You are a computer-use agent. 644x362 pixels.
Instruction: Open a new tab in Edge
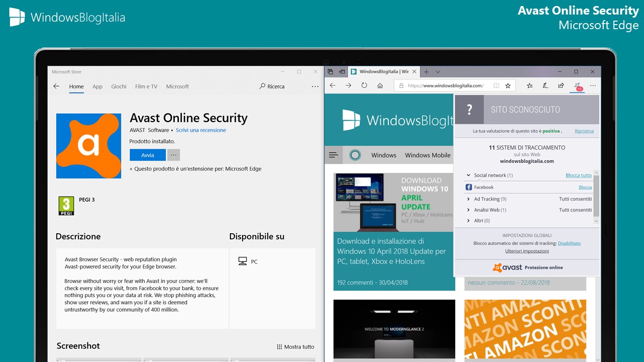(426, 72)
